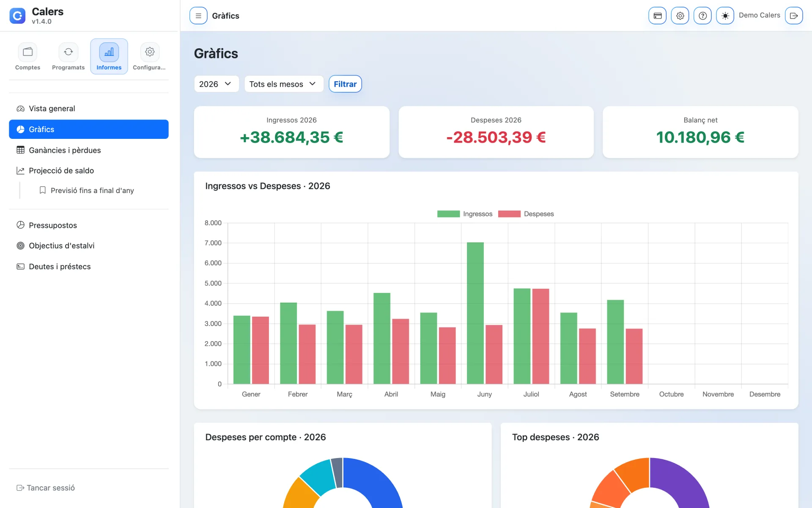Toggle the Despeses legend red swatch
Viewport: 812px width, 508px height.
click(509, 214)
